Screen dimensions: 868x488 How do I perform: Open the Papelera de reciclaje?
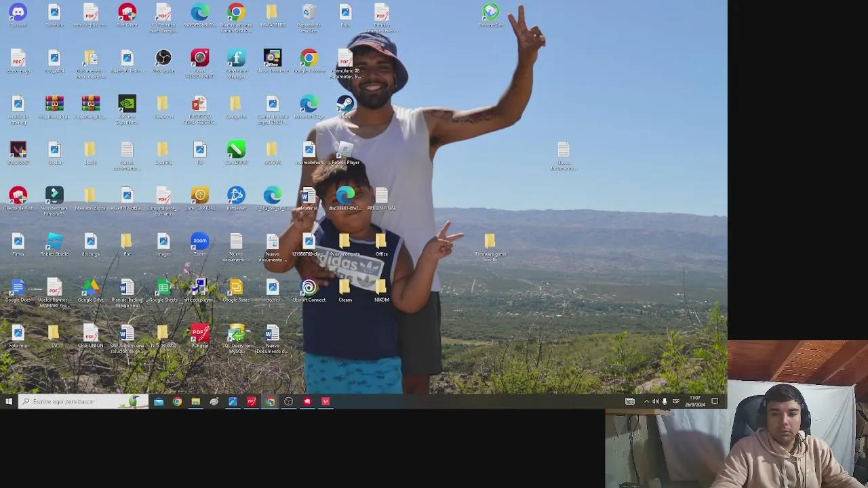(309, 12)
